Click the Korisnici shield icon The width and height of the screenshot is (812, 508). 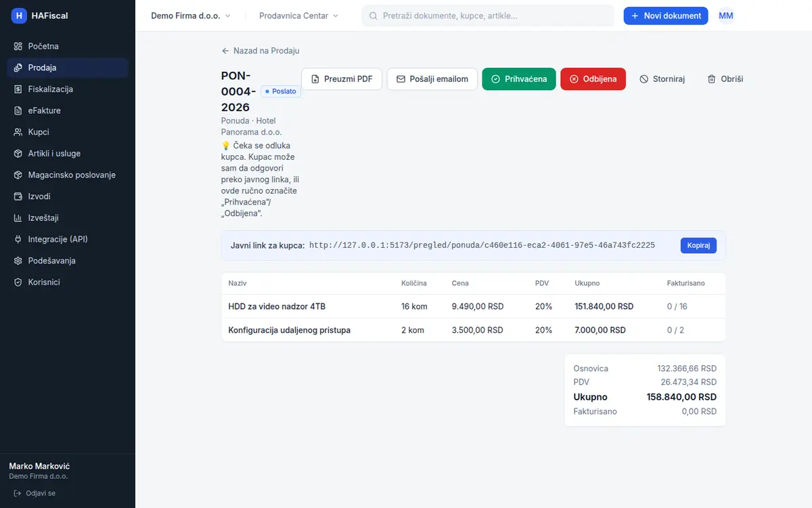(18, 282)
